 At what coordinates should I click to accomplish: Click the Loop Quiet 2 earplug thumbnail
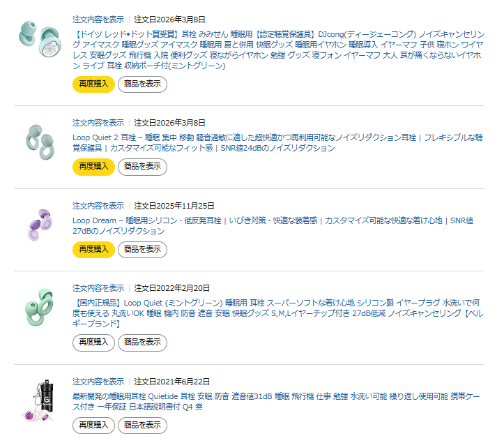(x=40, y=144)
